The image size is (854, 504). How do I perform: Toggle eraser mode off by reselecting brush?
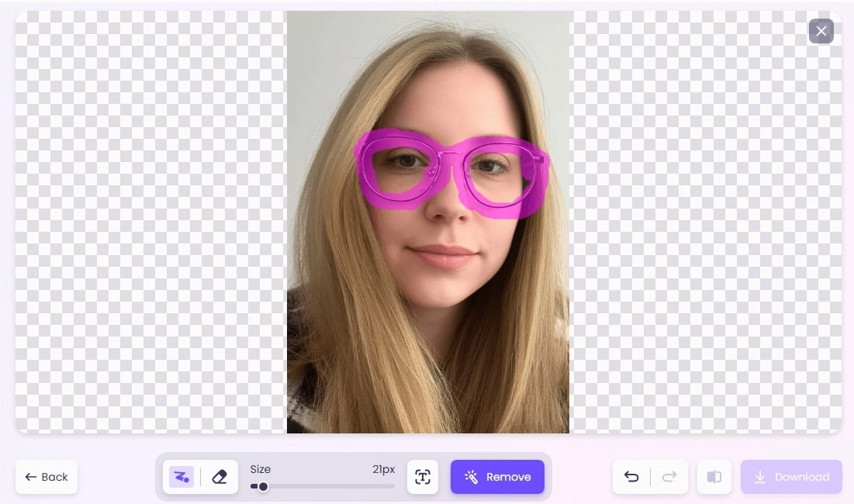click(181, 477)
